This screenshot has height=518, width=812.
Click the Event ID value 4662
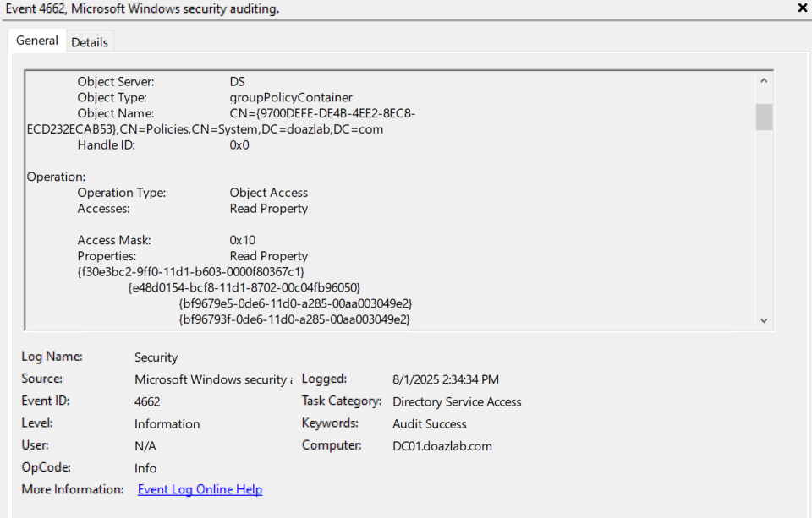click(x=147, y=401)
